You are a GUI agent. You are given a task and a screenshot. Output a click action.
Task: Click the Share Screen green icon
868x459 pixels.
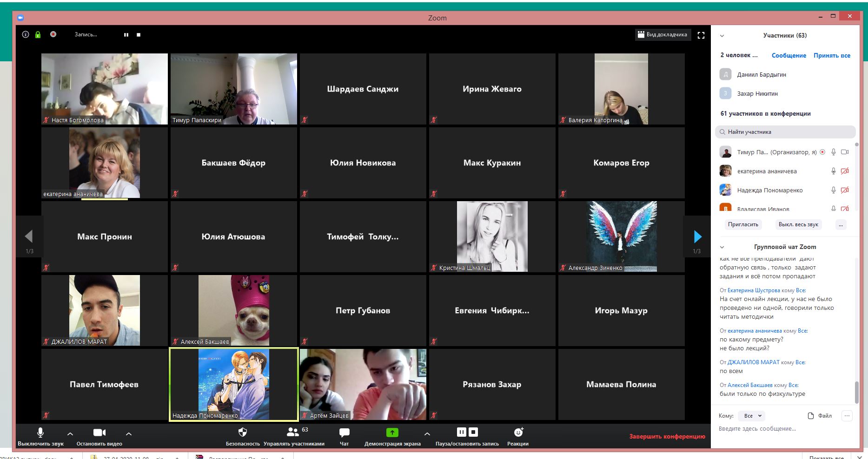pos(392,433)
